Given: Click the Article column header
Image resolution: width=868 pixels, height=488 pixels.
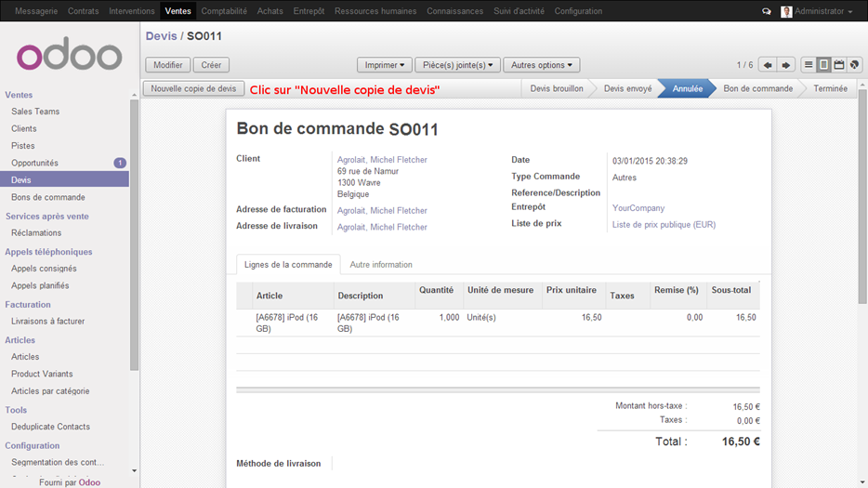Looking at the screenshot, I should click(x=293, y=296).
